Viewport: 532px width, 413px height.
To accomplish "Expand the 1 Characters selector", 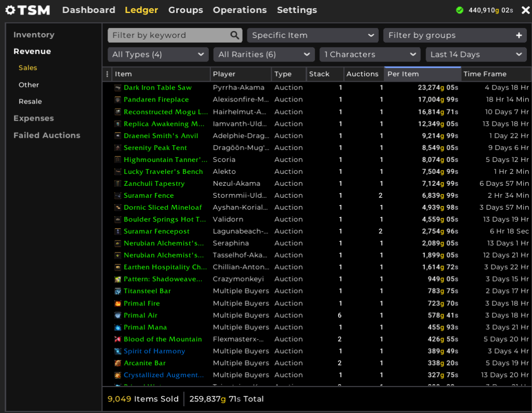I will tap(369, 54).
